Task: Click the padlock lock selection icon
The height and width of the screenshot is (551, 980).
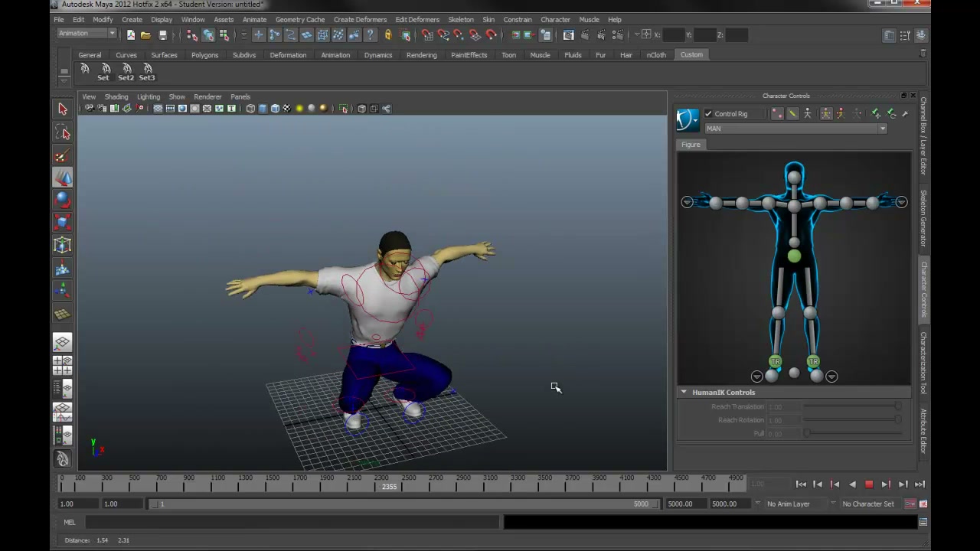Action: point(388,35)
